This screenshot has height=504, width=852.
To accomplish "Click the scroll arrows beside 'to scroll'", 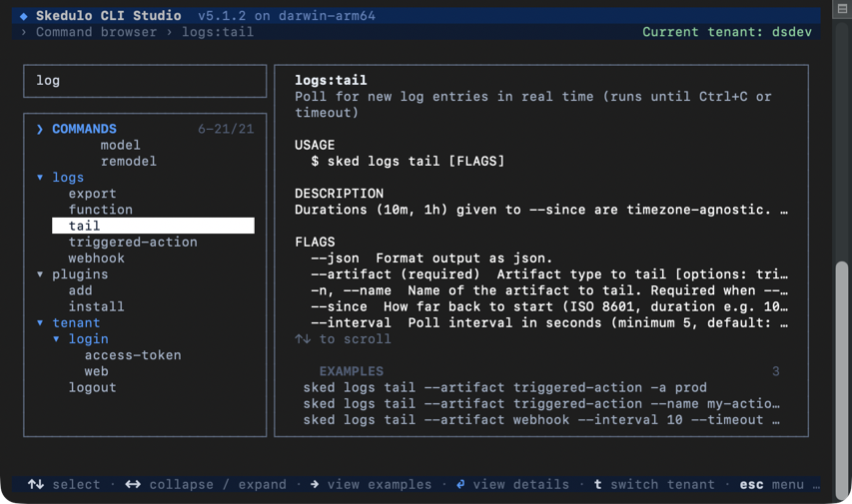I will coord(303,339).
